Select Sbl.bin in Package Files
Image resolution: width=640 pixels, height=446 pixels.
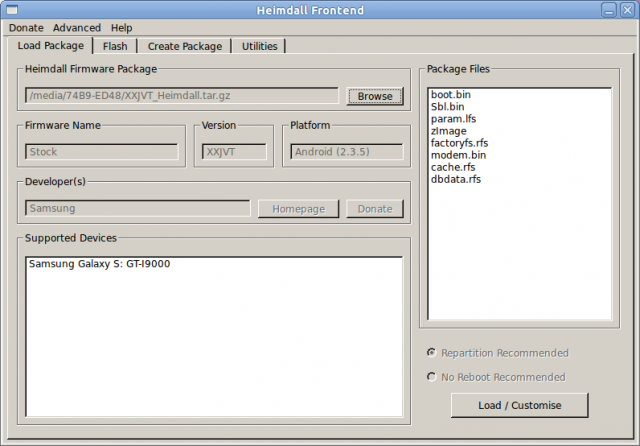pyautogui.click(x=447, y=107)
